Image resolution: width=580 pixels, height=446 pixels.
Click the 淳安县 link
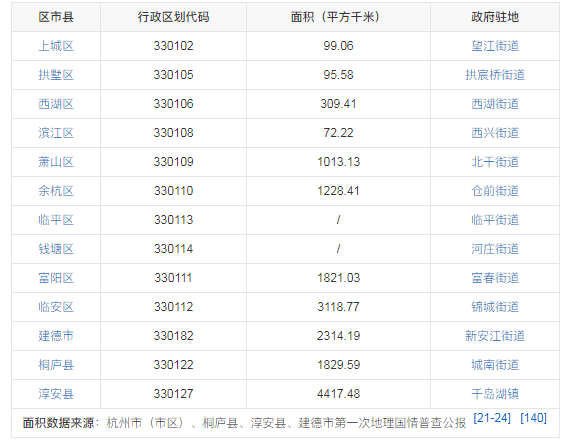tap(56, 394)
